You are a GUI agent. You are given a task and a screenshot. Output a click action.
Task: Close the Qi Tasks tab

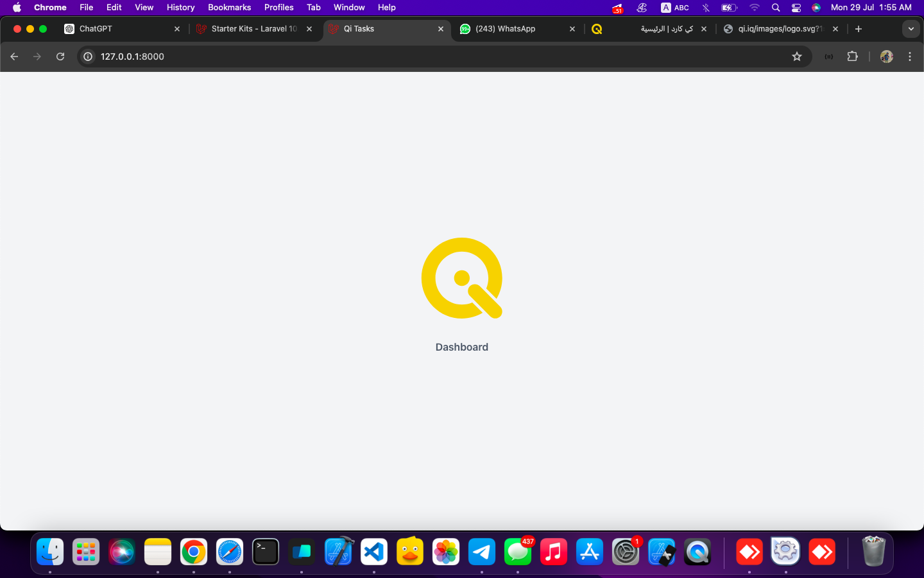tap(441, 29)
